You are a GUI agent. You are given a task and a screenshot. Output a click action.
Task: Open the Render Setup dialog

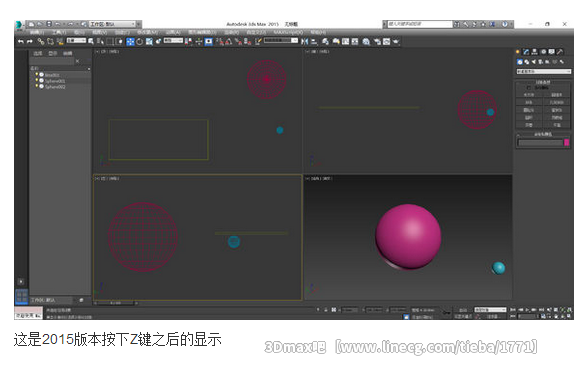(377, 42)
